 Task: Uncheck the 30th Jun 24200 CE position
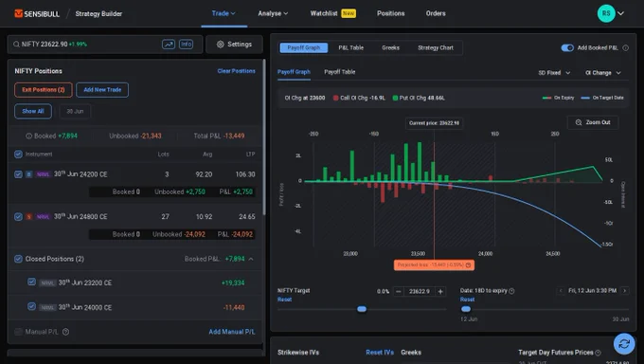pos(18,174)
